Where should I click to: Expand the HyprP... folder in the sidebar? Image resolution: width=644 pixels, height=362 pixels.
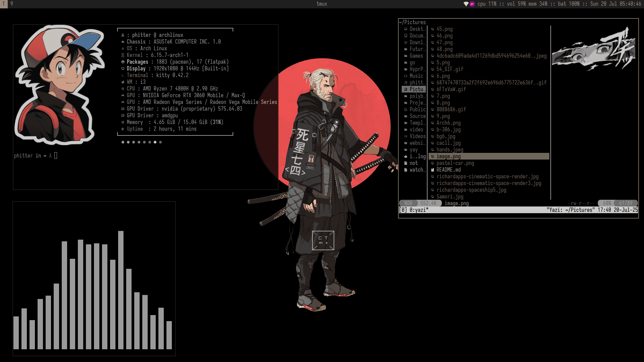point(416,69)
